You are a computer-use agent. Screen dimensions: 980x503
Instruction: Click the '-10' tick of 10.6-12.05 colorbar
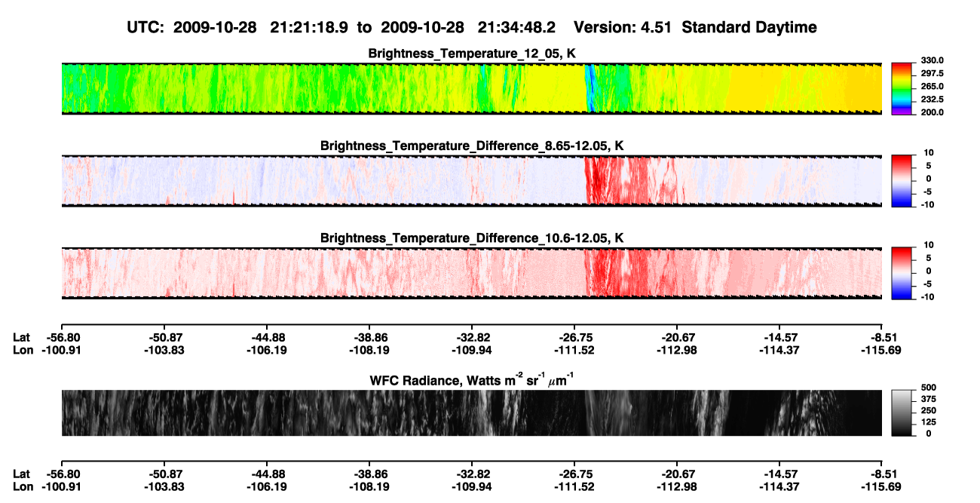926,296
